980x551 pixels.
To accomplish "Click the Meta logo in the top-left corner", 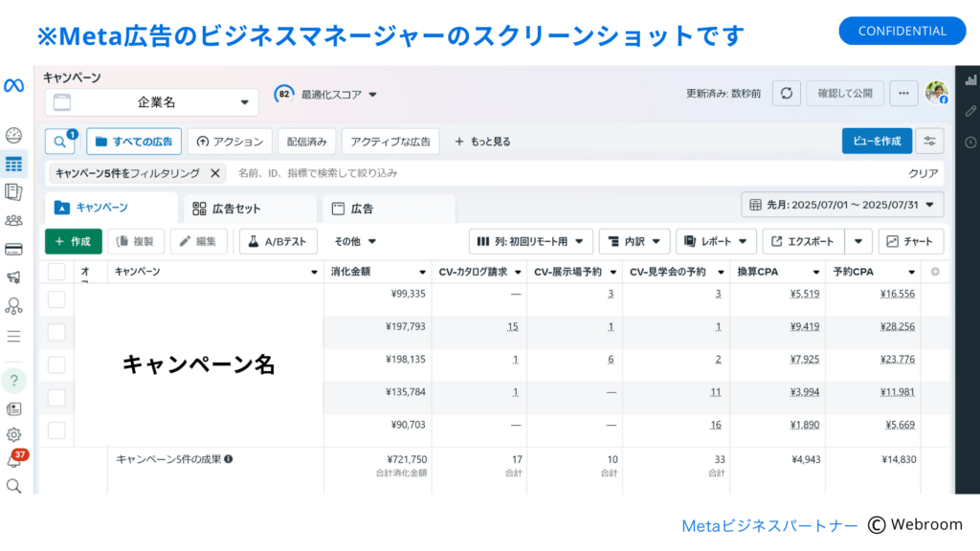I will click(x=13, y=85).
